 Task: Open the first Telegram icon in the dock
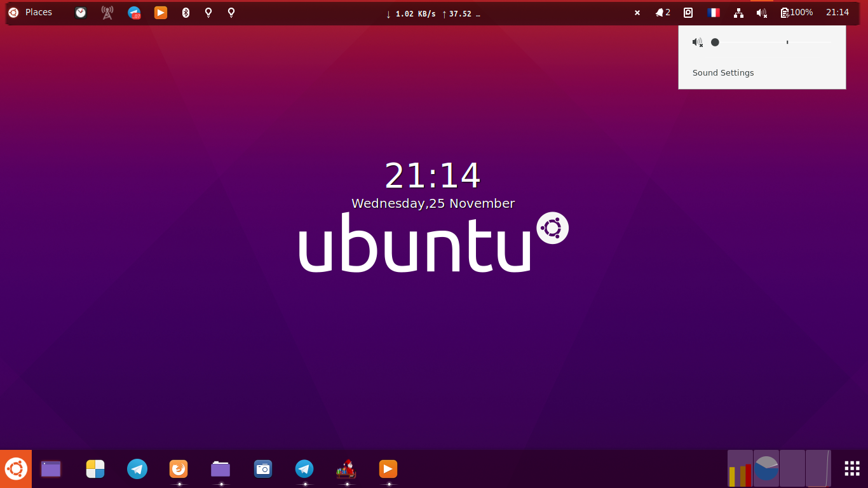pos(137,469)
